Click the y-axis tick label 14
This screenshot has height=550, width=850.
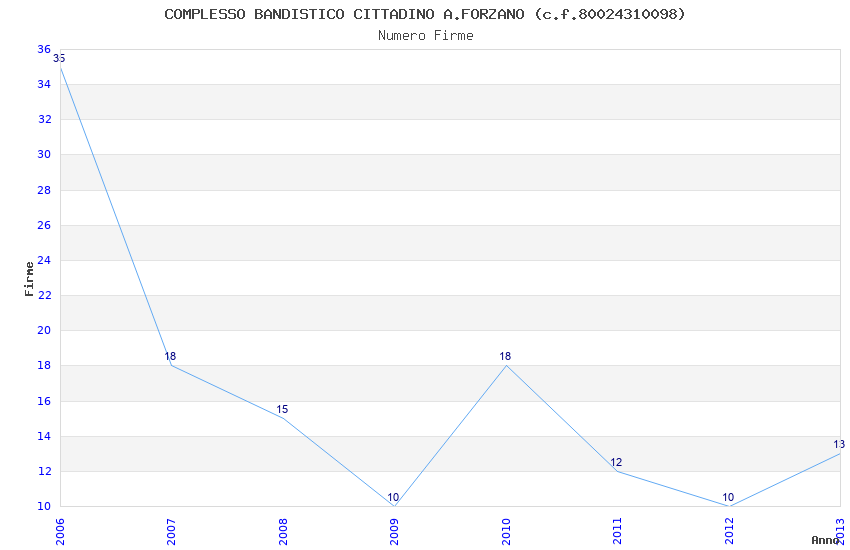pos(44,436)
